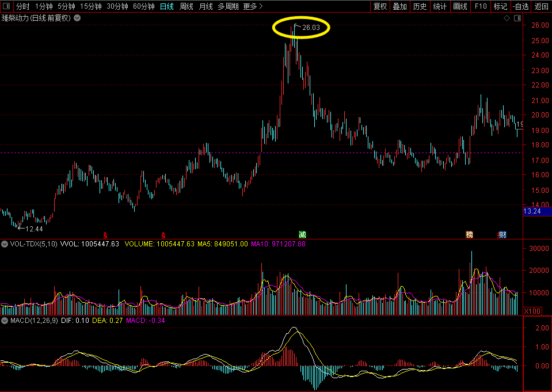
Task: Click the DEA: 0.27 readout
Action: point(108,321)
